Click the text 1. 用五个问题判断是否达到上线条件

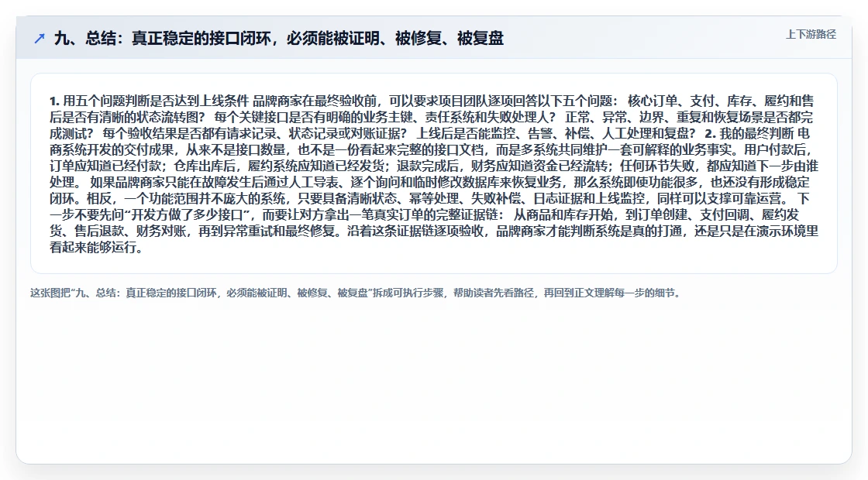[x=150, y=101]
